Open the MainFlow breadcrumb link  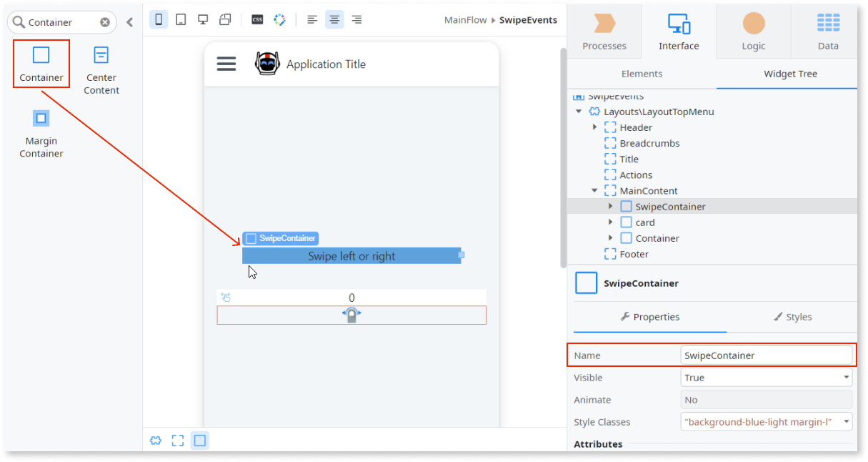(465, 19)
